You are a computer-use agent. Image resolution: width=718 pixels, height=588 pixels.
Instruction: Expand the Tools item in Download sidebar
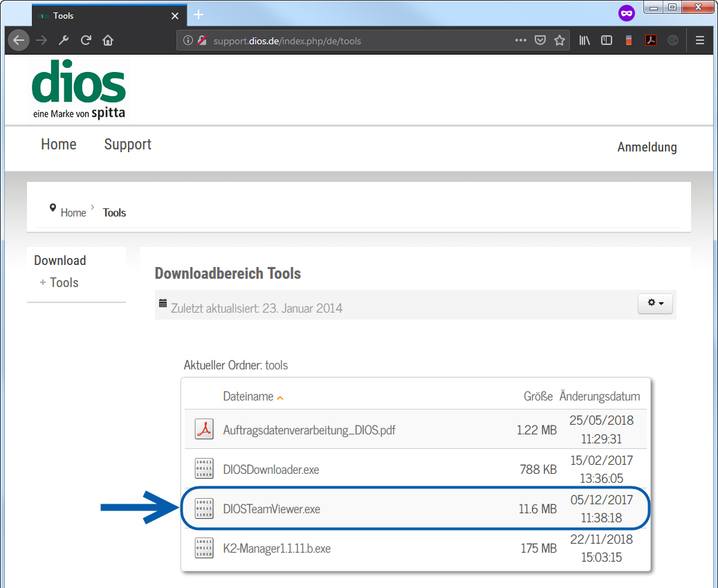[x=64, y=282]
